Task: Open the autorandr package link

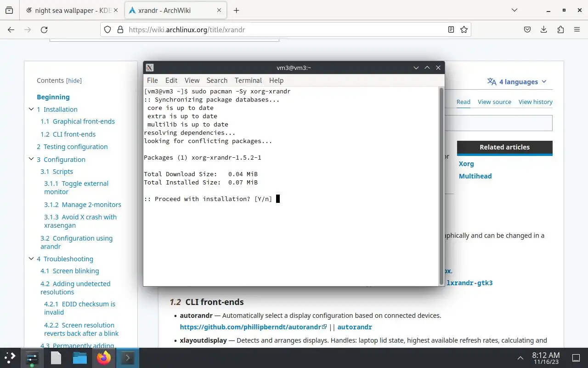Action: click(355, 327)
